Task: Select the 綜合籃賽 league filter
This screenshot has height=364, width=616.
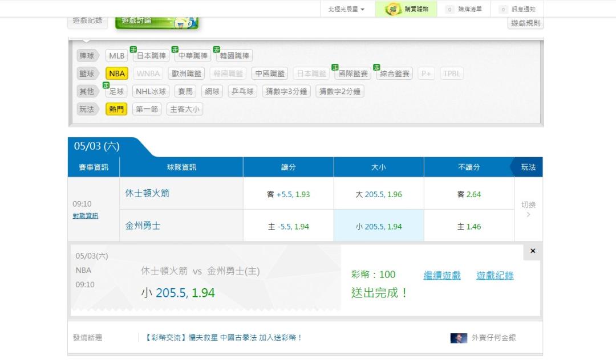Action: point(395,73)
